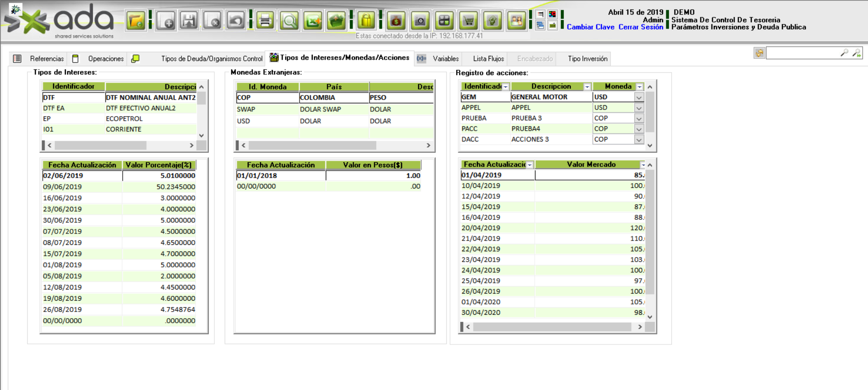Click the magnifying glass search toolbar icon
The image size is (868, 390).
[289, 21]
